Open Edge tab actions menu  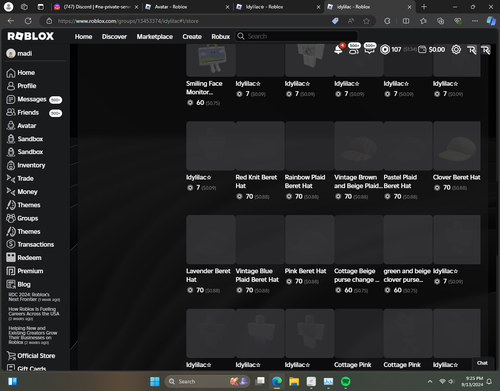[41, 7]
